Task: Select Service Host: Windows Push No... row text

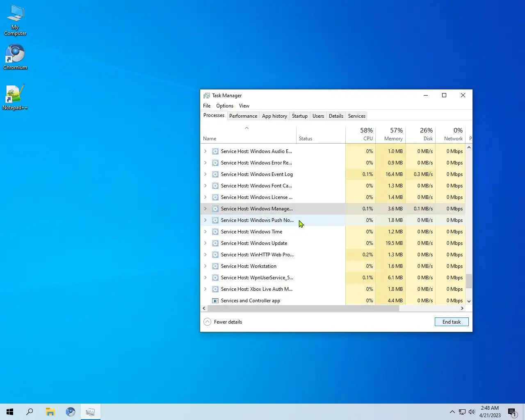Action: tap(257, 220)
